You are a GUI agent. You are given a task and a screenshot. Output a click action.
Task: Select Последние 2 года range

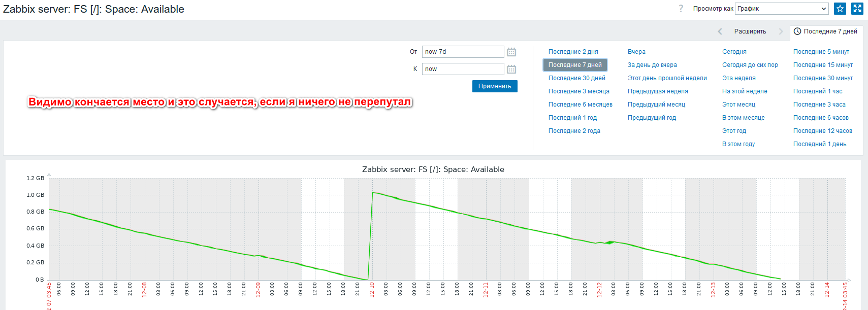pyautogui.click(x=574, y=131)
